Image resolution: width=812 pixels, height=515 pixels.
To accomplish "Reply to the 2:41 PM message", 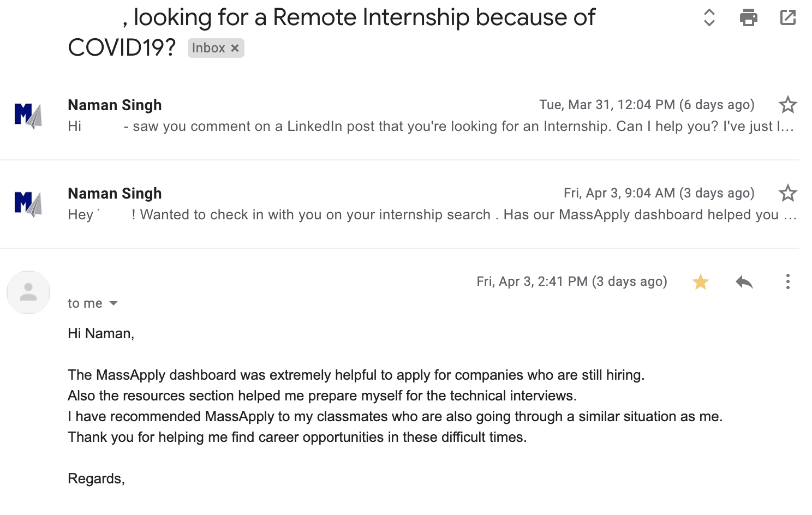I will click(744, 282).
